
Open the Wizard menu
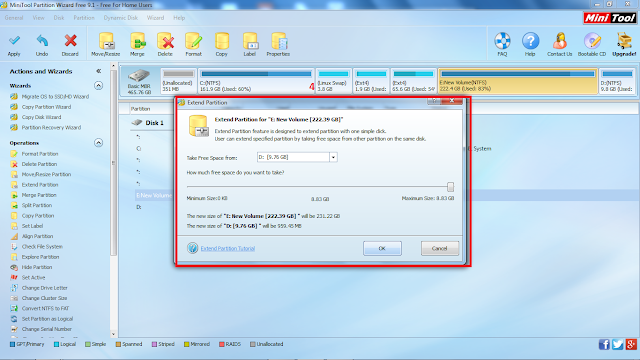[x=155, y=18]
